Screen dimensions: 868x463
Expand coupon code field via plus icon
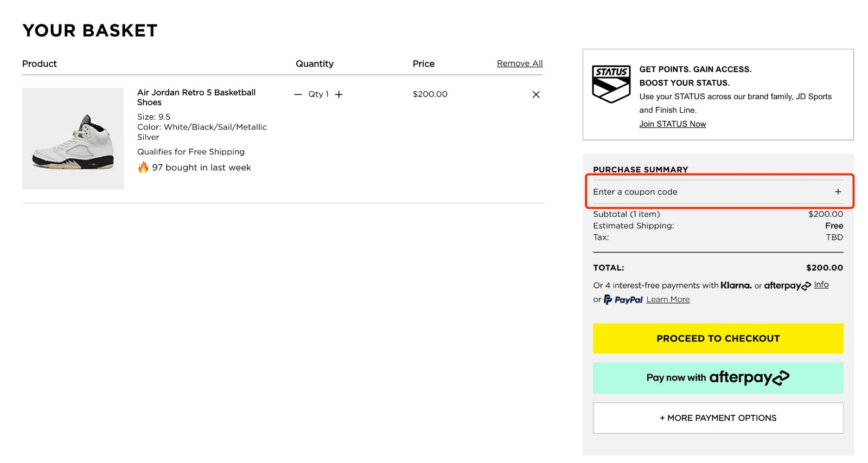pyautogui.click(x=838, y=192)
